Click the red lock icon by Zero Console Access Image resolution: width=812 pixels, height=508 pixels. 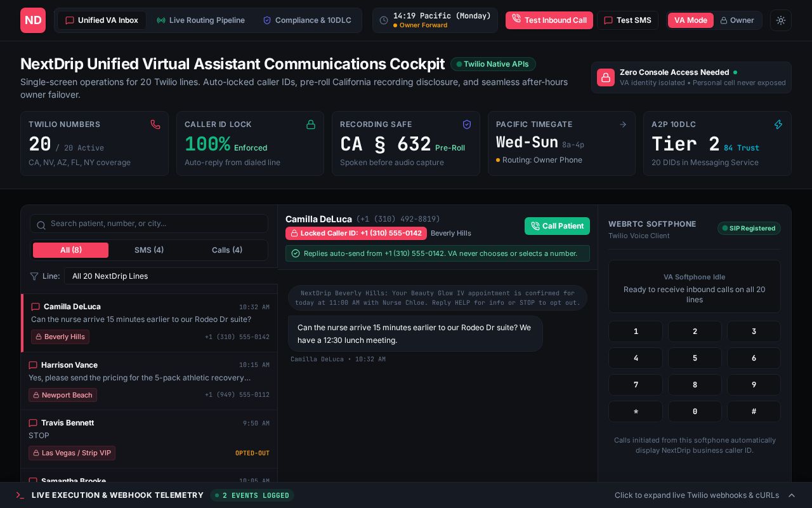tap(606, 77)
